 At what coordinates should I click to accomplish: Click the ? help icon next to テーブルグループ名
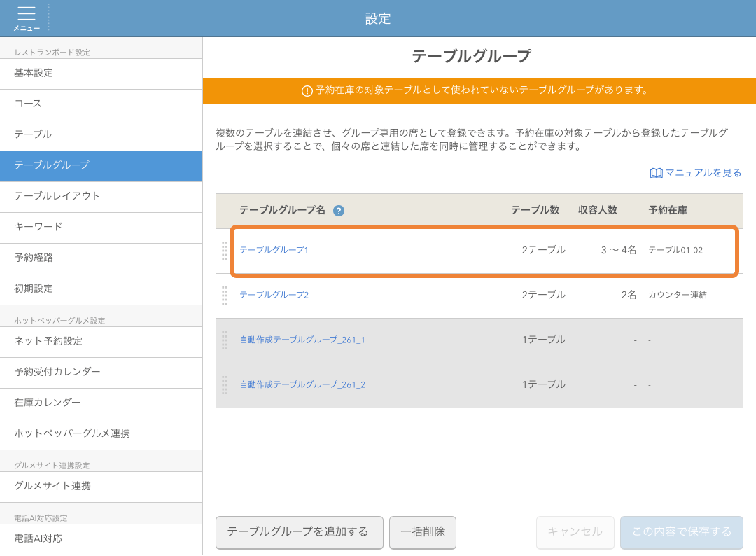339,210
